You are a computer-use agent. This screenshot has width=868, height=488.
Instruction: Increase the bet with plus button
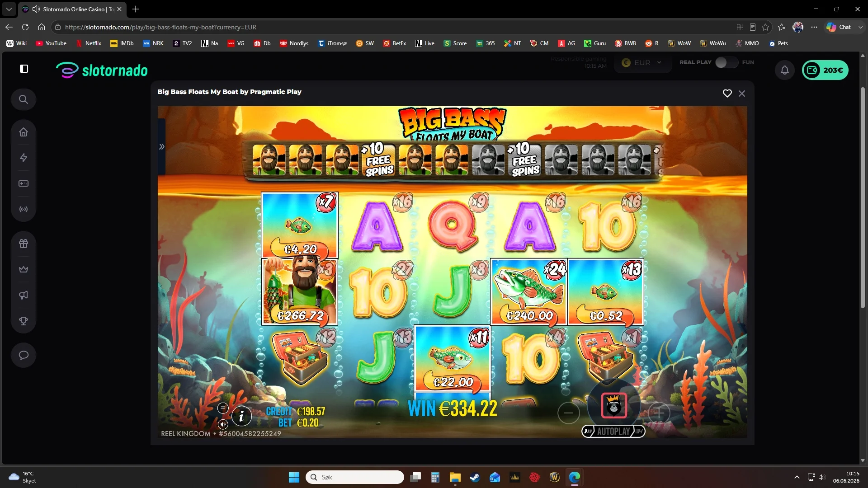click(x=659, y=413)
